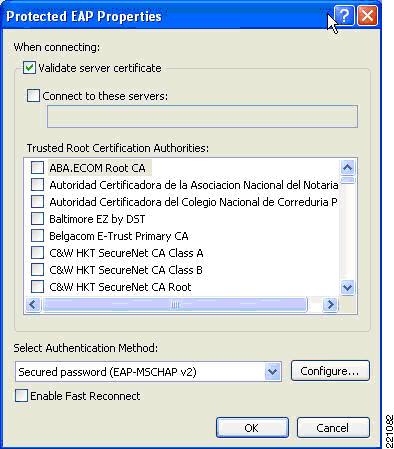Enable Connect to these servers checkbox
The image size is (394, 449).
click(33, 96)
